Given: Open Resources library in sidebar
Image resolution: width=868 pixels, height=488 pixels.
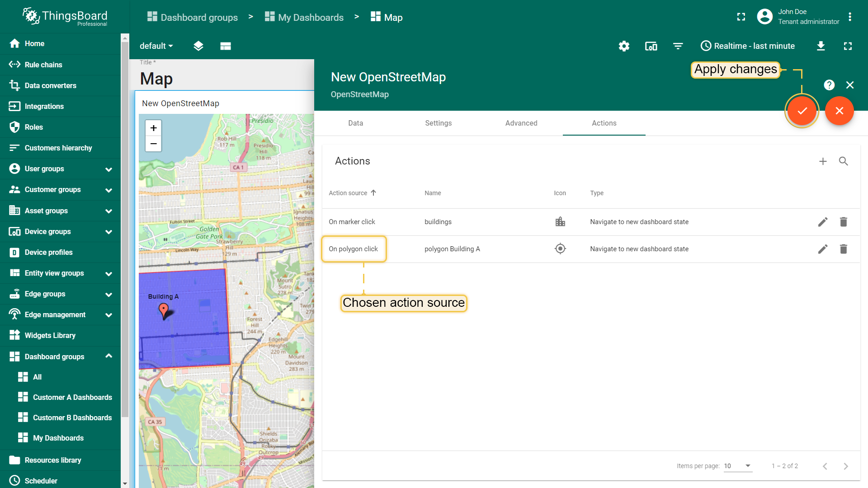Looking at the screenshot, I should point(61,460).
